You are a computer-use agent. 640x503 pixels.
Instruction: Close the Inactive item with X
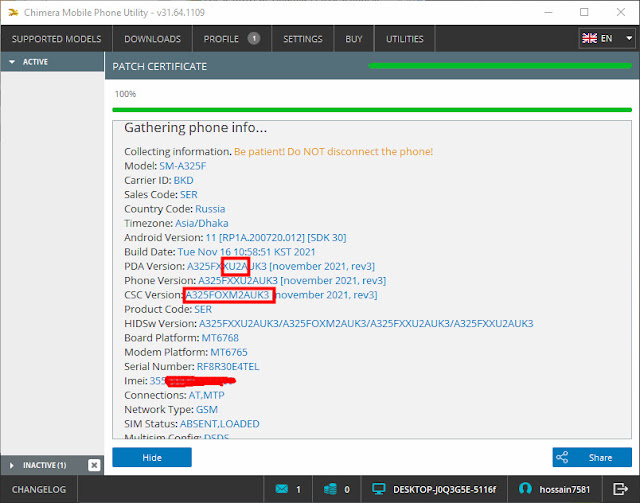coord(94,465)
